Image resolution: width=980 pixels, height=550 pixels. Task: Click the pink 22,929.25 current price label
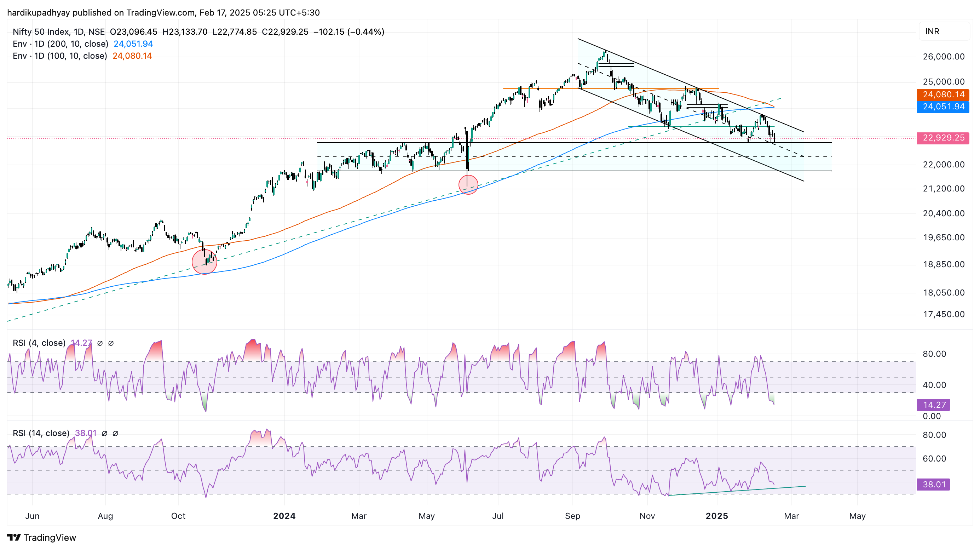(x=943, y=138)
